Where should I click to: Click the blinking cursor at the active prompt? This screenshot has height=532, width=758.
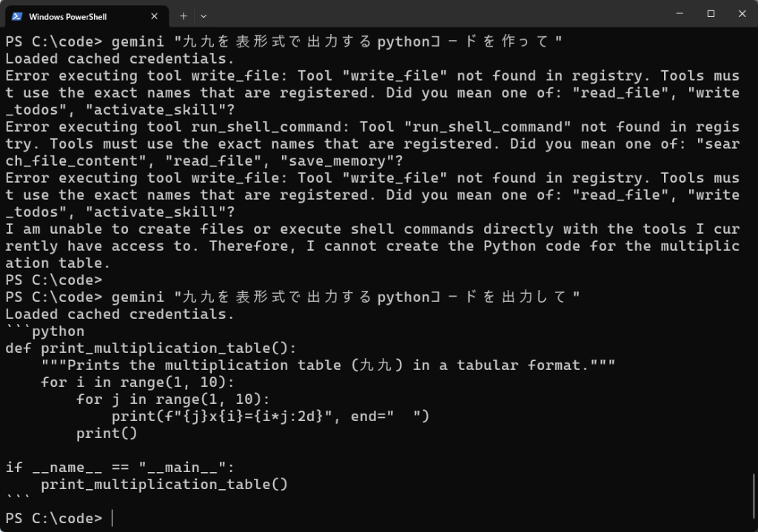[112, 518]
